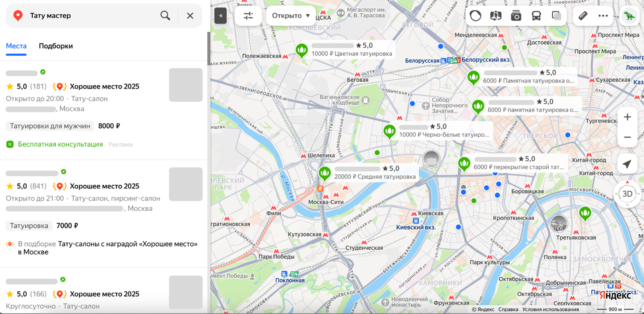Select "Полежаевская" metro station label
Image resolution: width=644 pixels, height=314 pixels.
click(x=262, y=56)
